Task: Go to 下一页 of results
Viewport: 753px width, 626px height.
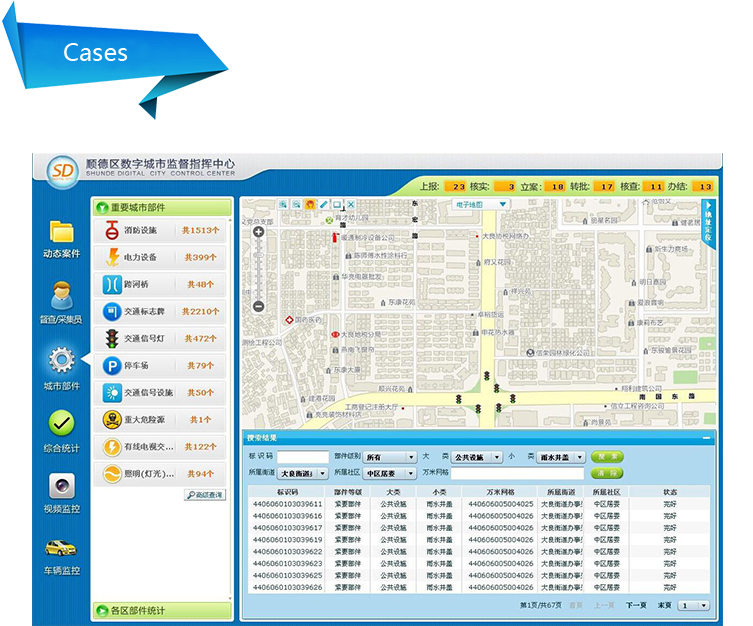Action: (x=636, y=606)
